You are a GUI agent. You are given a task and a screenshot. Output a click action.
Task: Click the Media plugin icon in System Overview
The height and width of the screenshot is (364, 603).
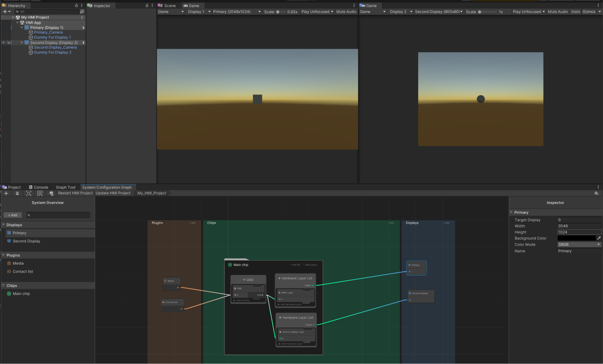tap(9, 264)
